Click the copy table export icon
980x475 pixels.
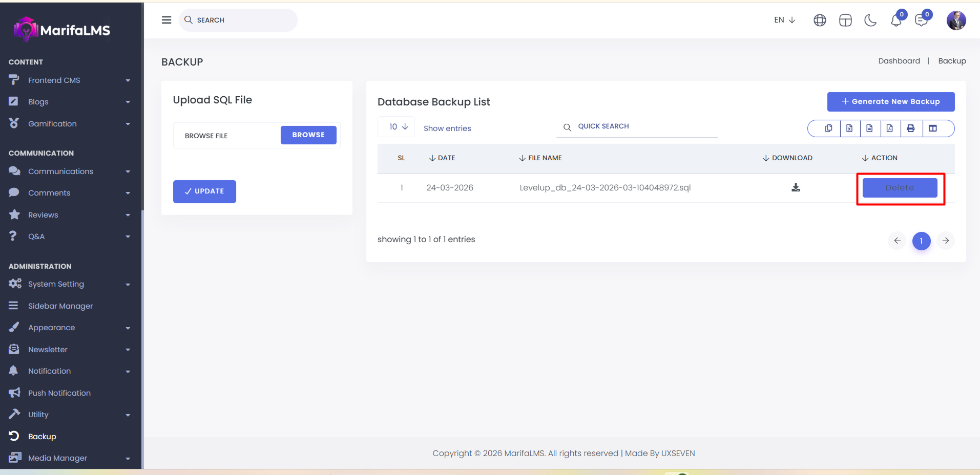click(828, 128)
